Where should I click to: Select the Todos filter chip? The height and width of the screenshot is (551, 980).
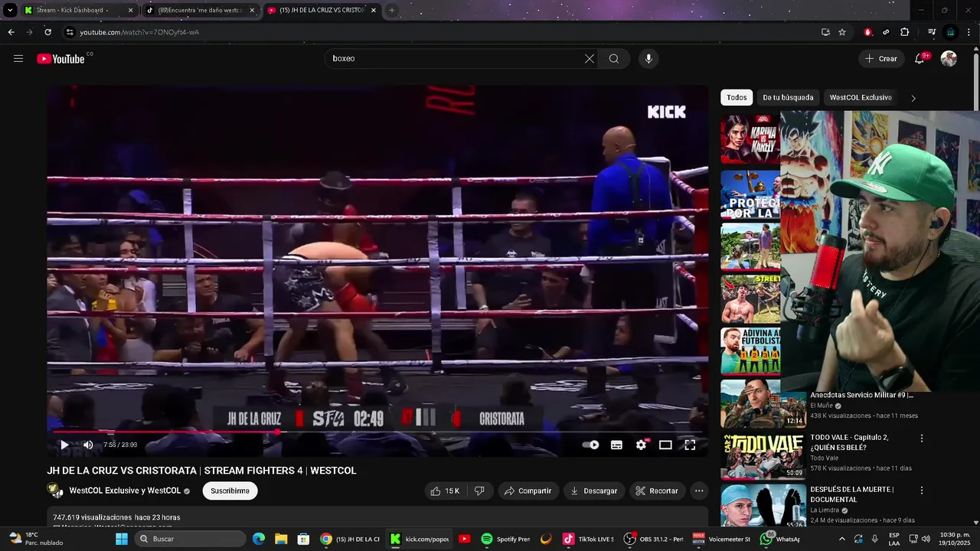(737, 97)
